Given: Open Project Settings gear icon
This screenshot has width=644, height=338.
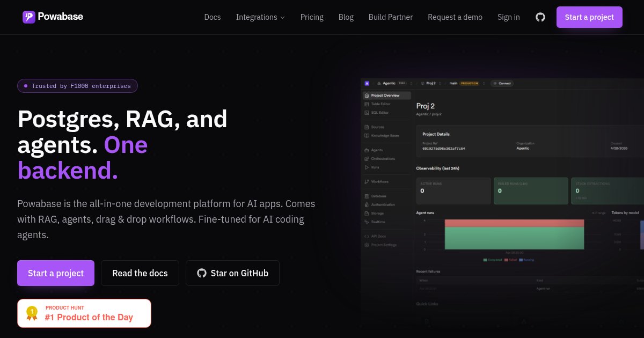Looking at the screenshot, I should (367, 245).
